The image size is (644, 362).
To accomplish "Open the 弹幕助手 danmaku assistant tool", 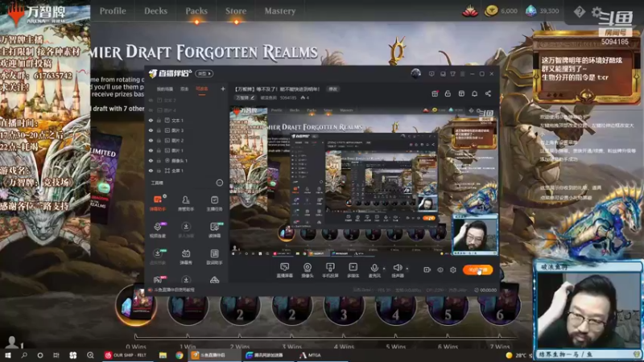I will coord(157,204).
